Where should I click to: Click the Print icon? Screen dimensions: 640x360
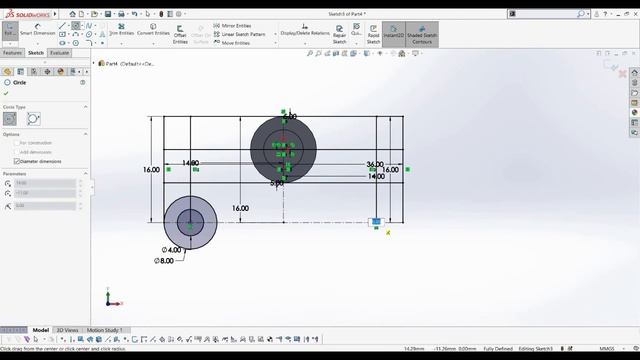pyautogui.click(x=121, y=14)
